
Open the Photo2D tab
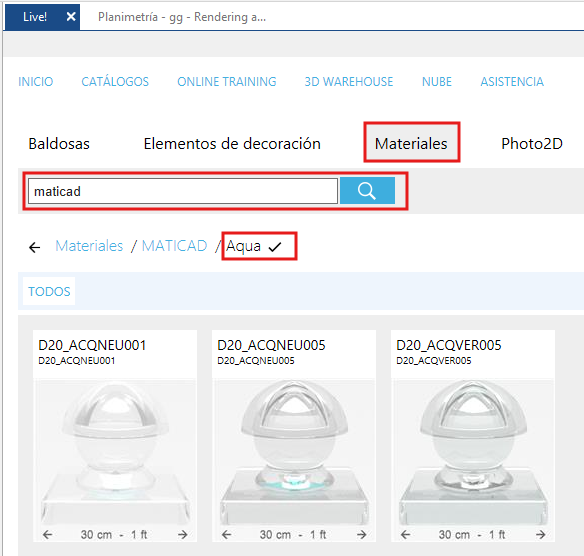click(x=532, y=143)
